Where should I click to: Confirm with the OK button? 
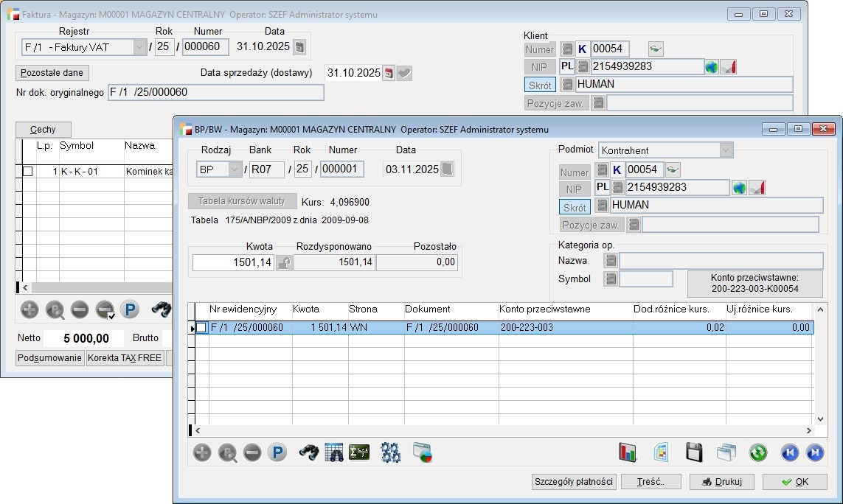tap(794, 482)
